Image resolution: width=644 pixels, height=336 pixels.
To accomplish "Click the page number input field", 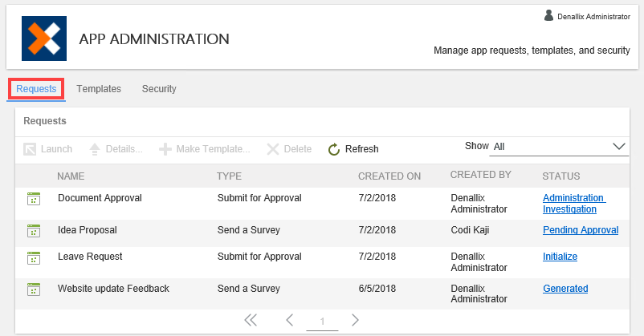I will (322, 322).
